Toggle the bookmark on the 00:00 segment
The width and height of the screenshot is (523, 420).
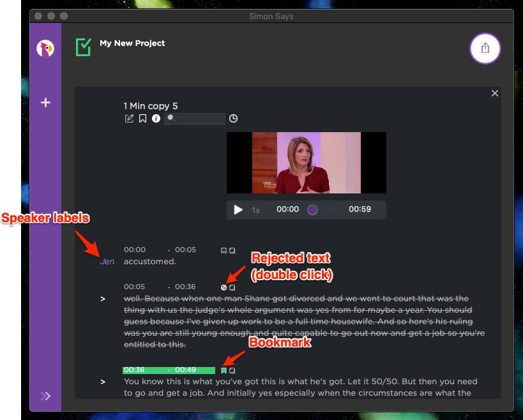pos(224,250)
